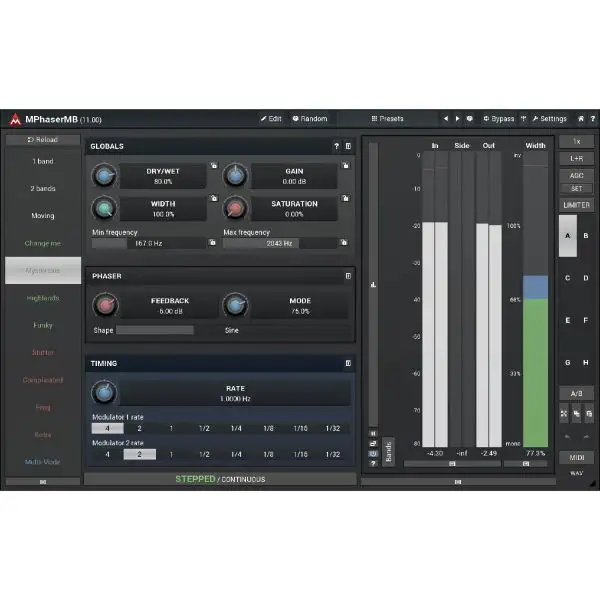Click the Mode knob
This screenshot has height=600, width=600.
(235, 305)
